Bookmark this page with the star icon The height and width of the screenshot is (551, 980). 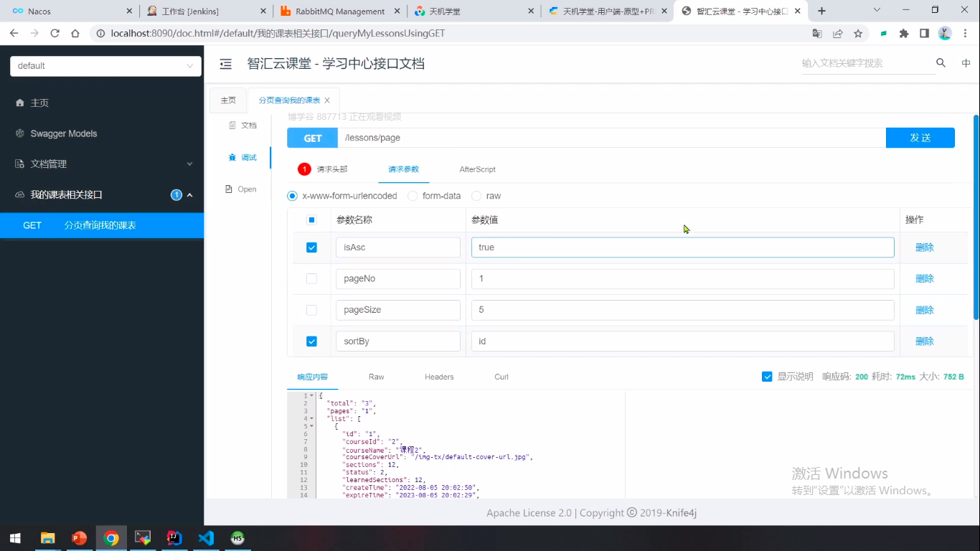858,33
